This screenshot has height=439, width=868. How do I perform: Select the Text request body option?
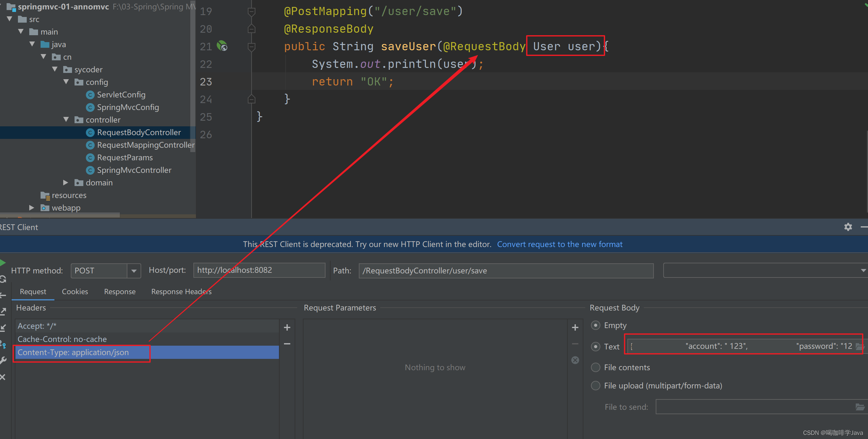tap(596, 346)
